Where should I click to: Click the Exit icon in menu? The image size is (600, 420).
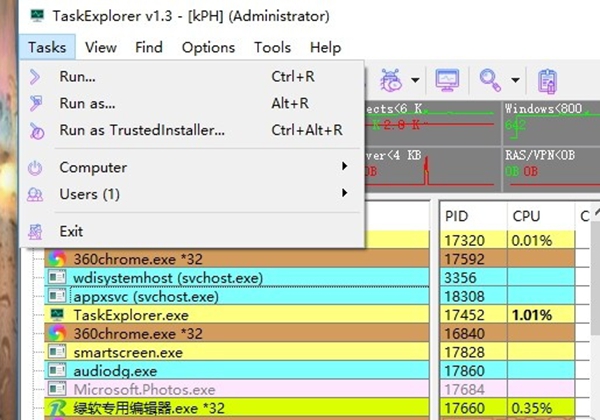click(35, 232)
